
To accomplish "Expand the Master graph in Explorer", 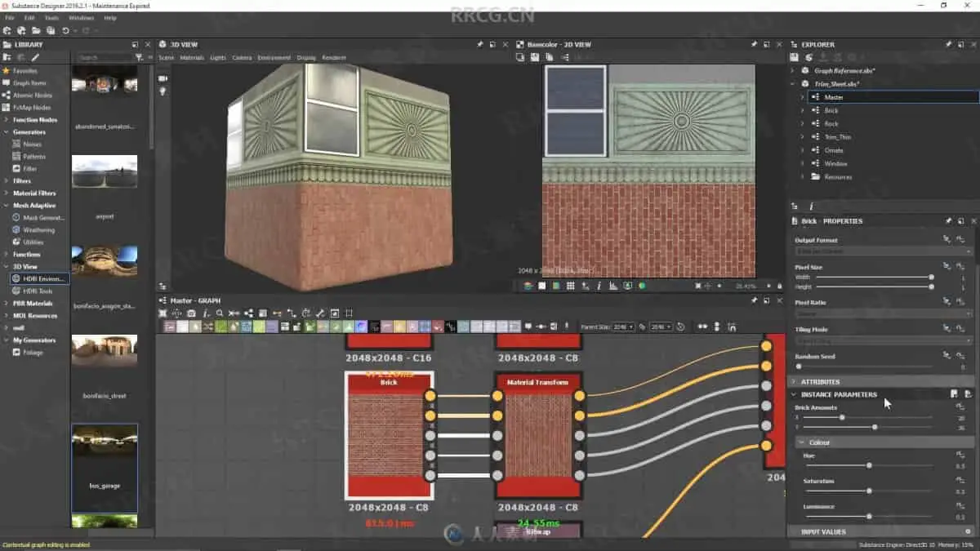I will click(802, 97).
